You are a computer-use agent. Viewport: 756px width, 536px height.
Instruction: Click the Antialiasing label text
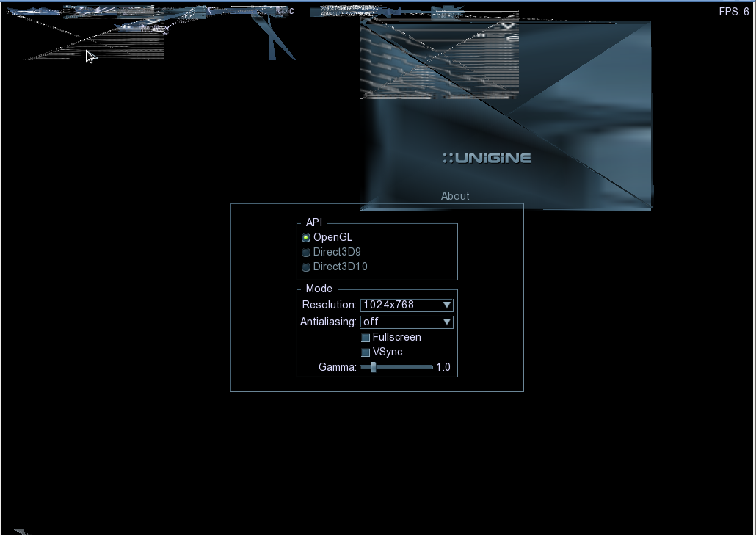pos(328,322)
